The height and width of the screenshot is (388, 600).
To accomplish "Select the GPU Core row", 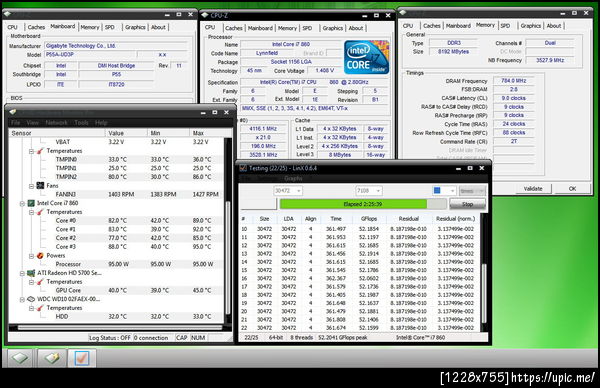I will coord(116,290).
